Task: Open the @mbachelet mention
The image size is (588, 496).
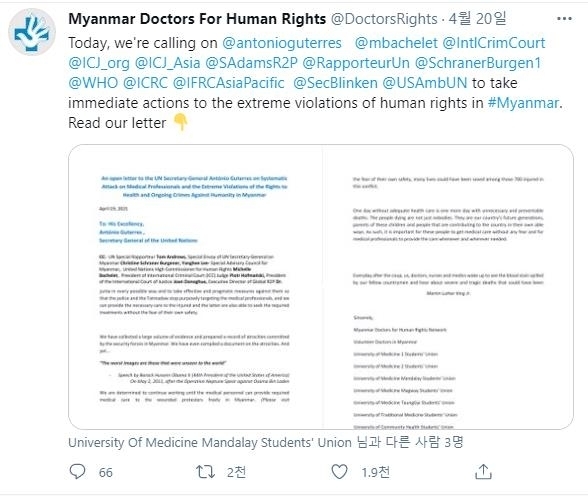Action: [x=396, y=43]
